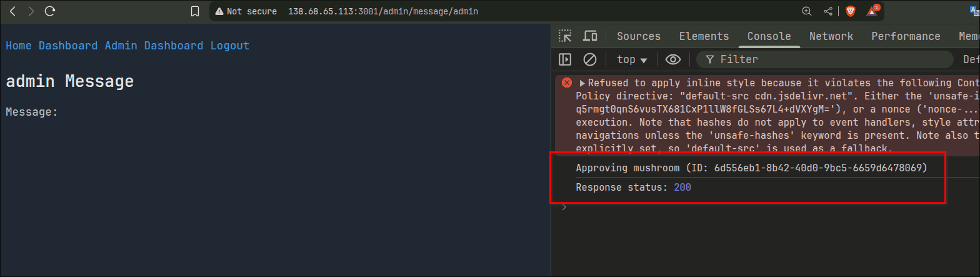Image resolution: width=980 pixels, height=277 pixels.
Task: Bookmark this page using the bookmark icon
Action: [195, 11]
